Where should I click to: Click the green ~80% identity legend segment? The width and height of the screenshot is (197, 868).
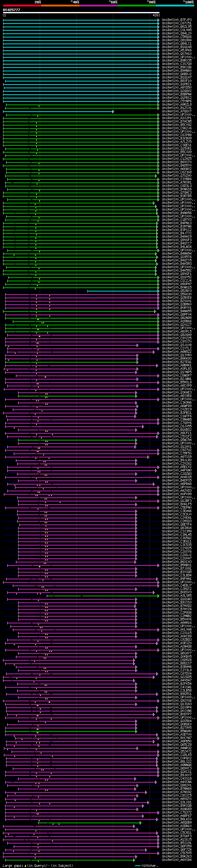[x=137, y=6]
